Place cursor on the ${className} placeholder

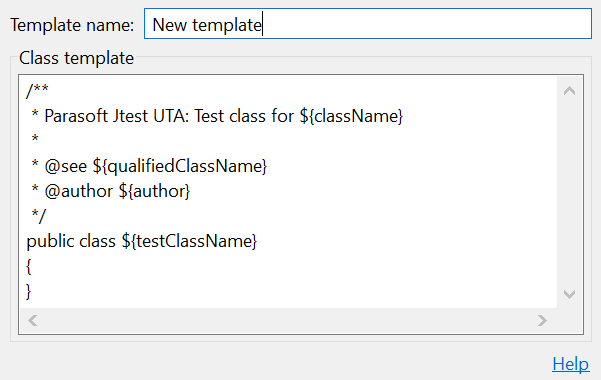[x=351, y=116]
